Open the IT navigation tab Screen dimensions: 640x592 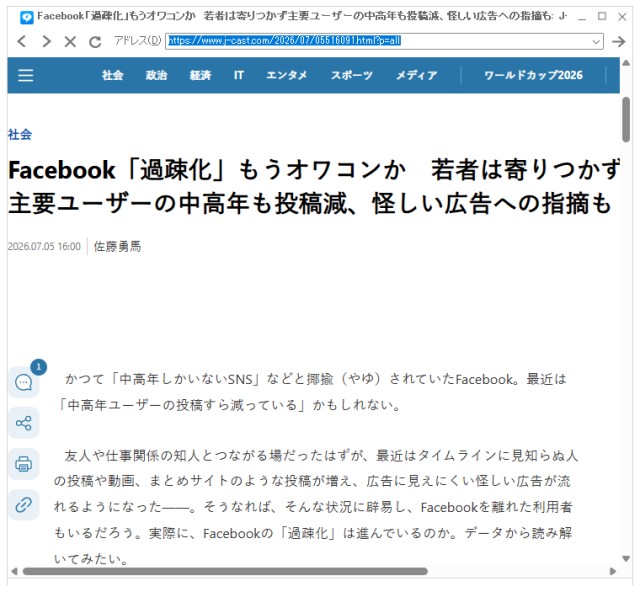[239, 75]
